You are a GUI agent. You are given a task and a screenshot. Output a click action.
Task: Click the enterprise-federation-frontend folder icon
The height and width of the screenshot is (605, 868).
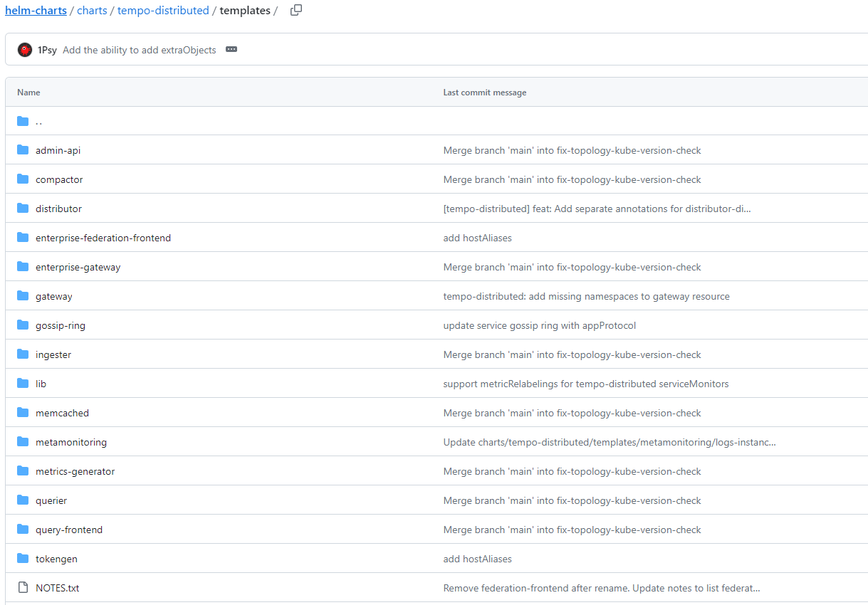coord(23,238)
